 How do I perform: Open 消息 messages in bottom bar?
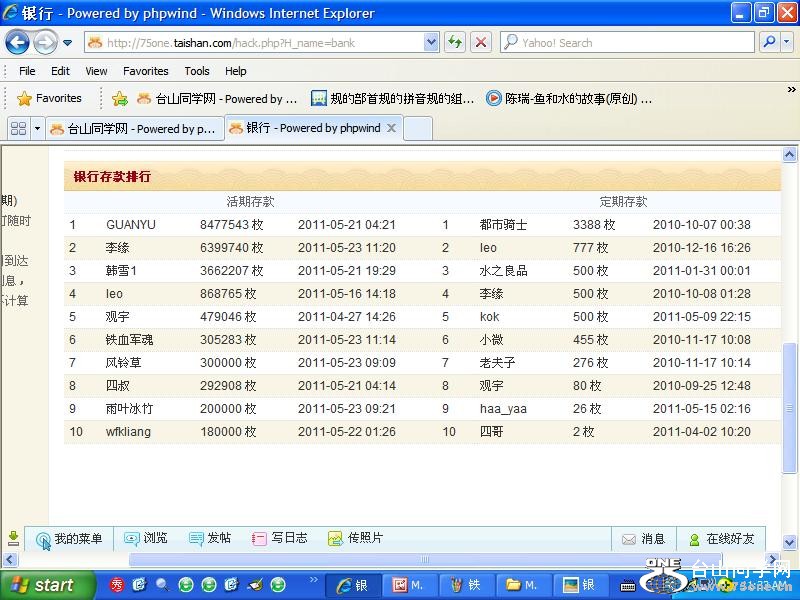coord(642,538)
